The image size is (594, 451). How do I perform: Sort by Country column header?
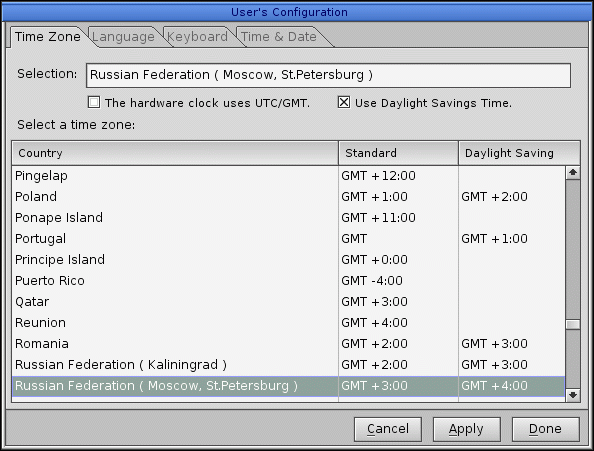pos(175,153)
